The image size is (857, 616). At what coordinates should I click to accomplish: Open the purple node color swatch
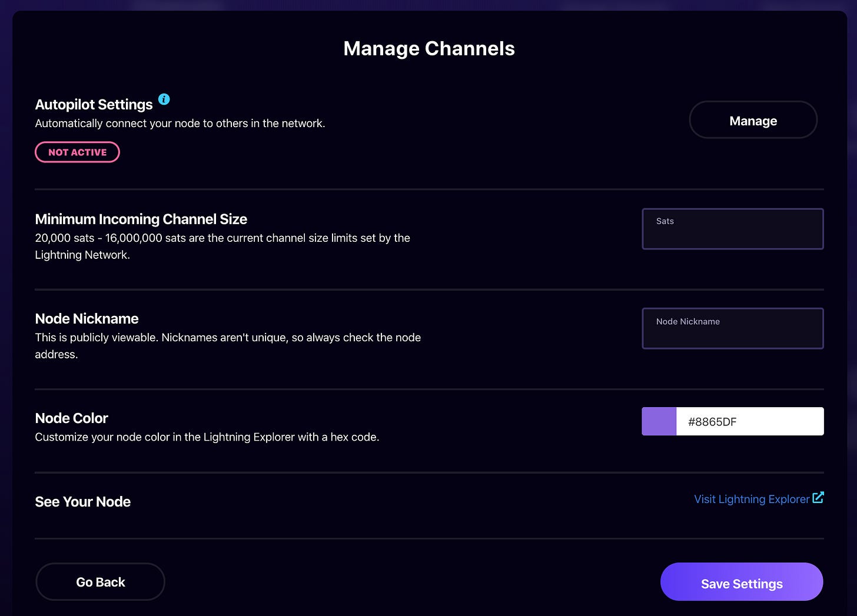659,422
